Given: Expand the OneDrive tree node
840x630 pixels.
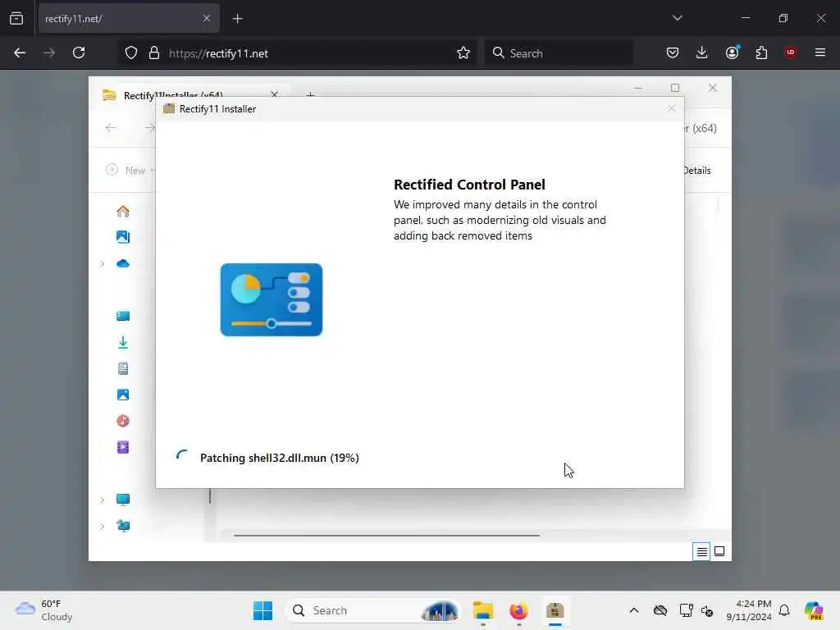Looking at the screenshot, I should click(x=102, y=263).
